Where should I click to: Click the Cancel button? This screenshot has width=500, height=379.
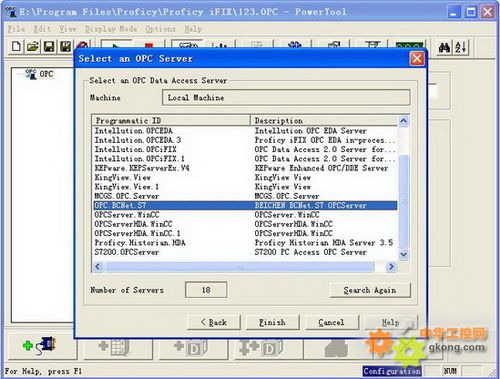pos(331,322)
